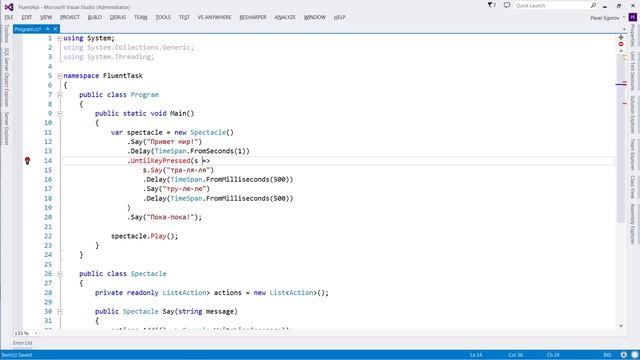Screen dimensions: 640x360
Task: Click the Ln 14 status bar entry
Action: [476, 355]
